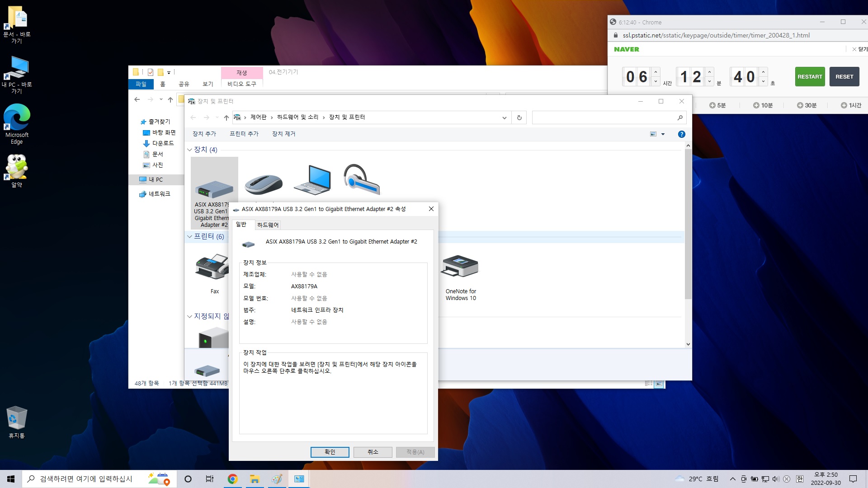Select the laptop computer device icon
868x488 pixels.
(x=312, y=180)
